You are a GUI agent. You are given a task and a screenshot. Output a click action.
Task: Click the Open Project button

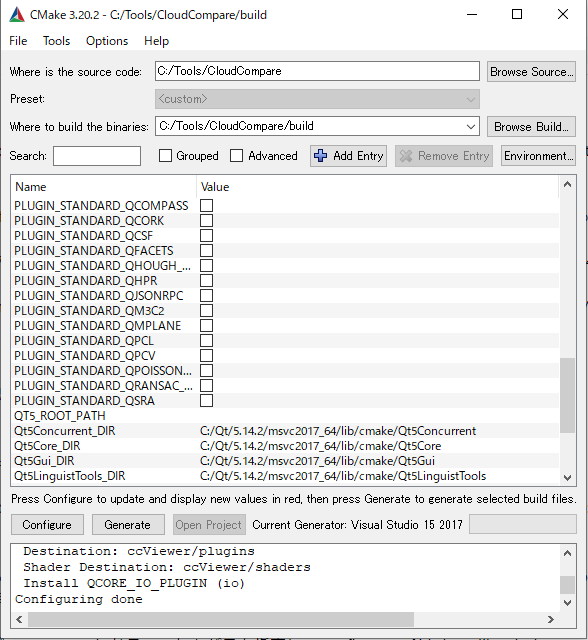[x=209, y=524]
